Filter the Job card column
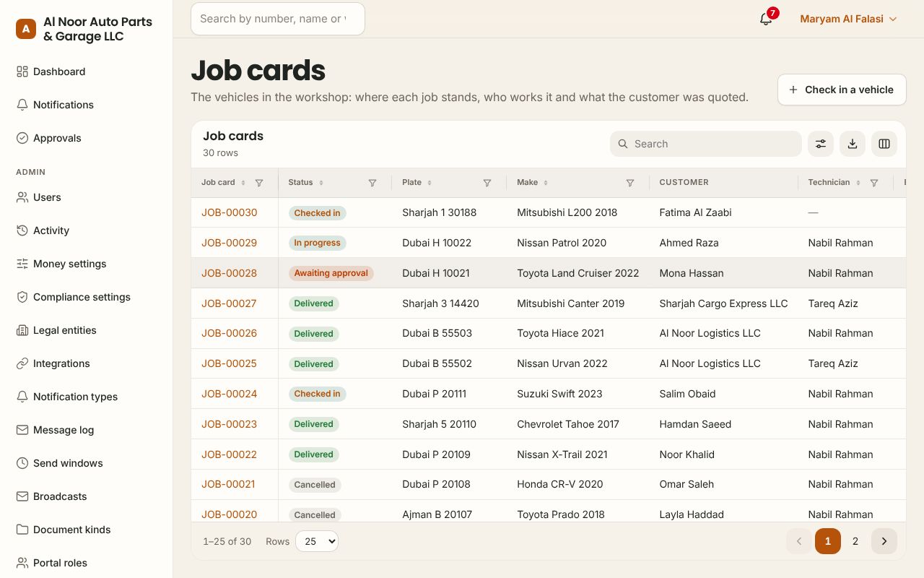The width and height of the screenshot is (924, 578). coord(259,183)
